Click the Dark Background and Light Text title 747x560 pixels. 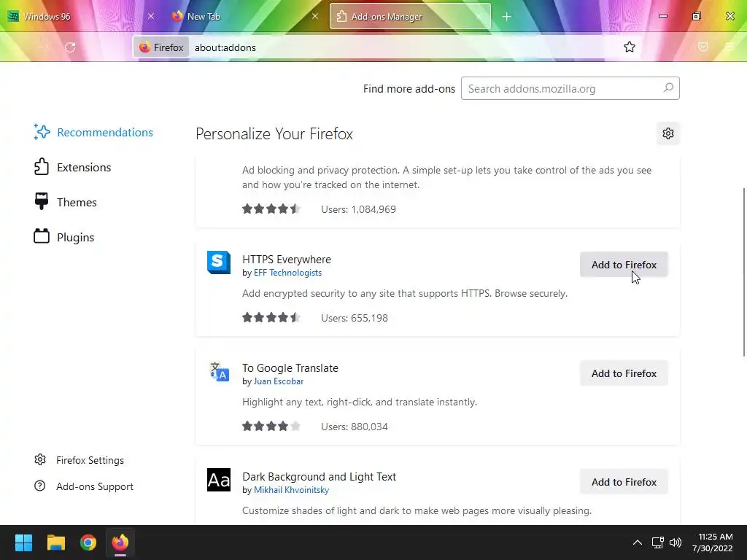[320, 477]
